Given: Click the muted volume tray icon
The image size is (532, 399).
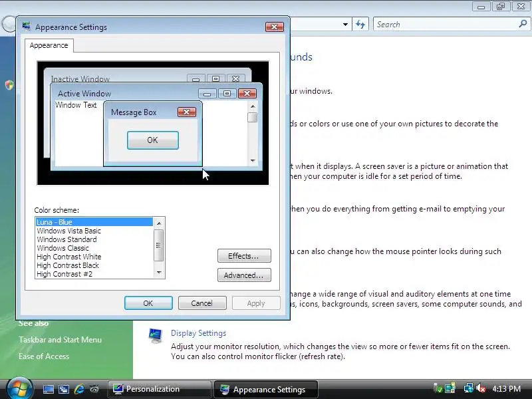Looking at the screenshot, I should pos(480,388).
